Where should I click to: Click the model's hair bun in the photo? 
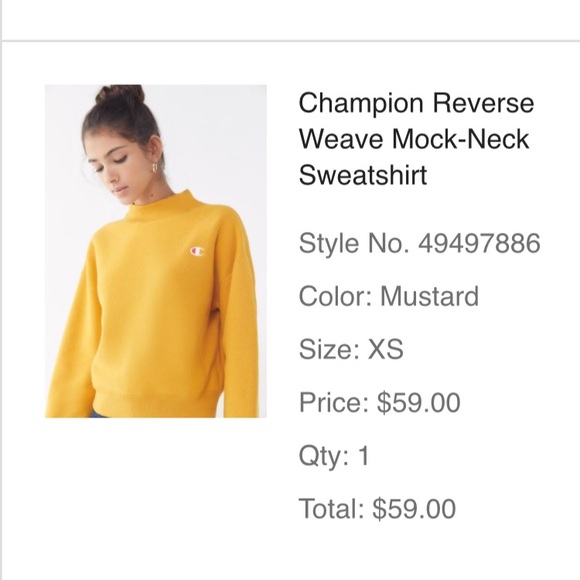coord(119,94)
